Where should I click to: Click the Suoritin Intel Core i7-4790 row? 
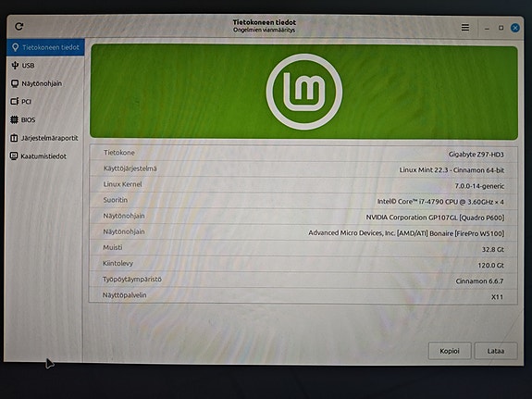click(x=303, y=201)
